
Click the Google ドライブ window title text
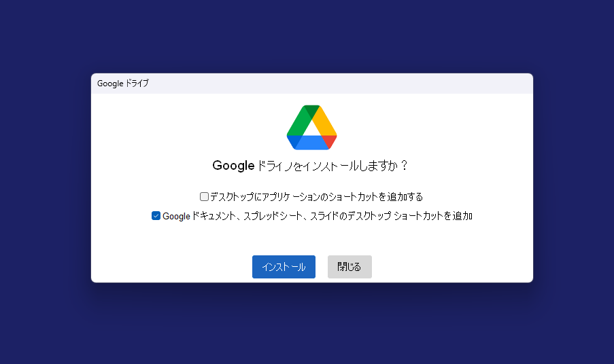(x=123, y=84)
